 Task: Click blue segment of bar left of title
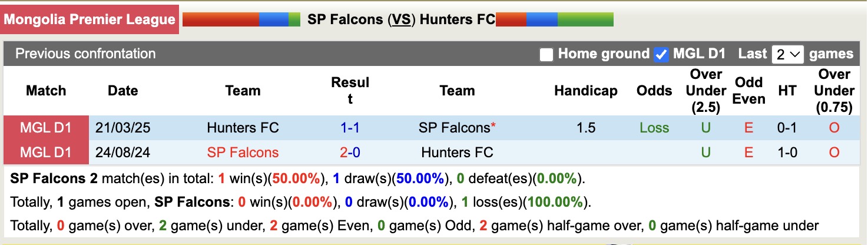pos(273,19)
